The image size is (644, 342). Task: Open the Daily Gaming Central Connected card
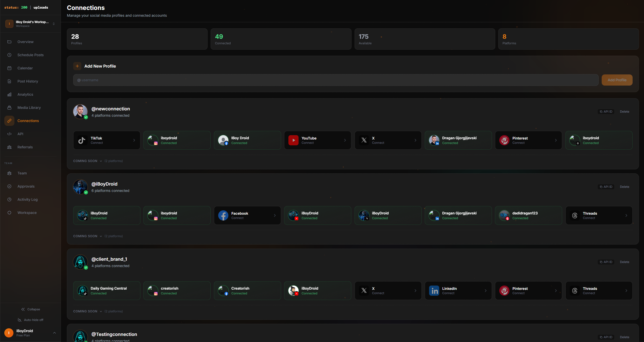(107, 291)
